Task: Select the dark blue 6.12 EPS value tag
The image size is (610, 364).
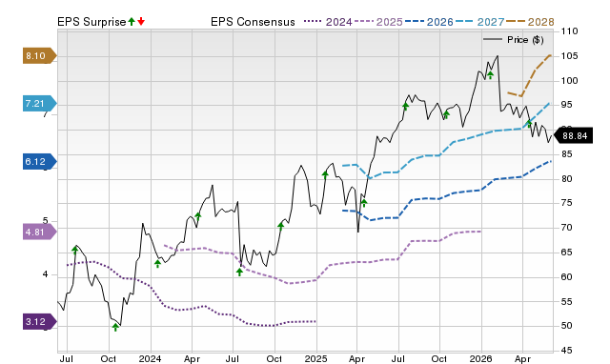Action: 40,161
